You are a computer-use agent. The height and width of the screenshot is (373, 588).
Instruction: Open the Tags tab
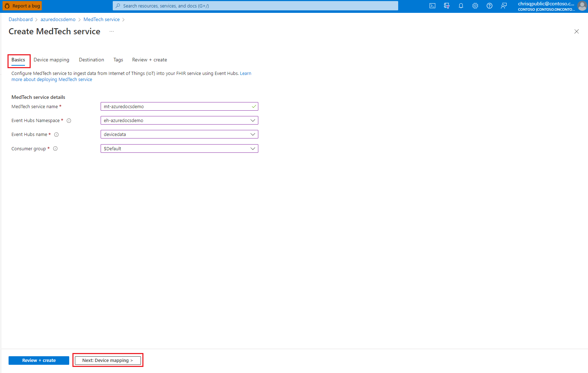pos(118,60)
